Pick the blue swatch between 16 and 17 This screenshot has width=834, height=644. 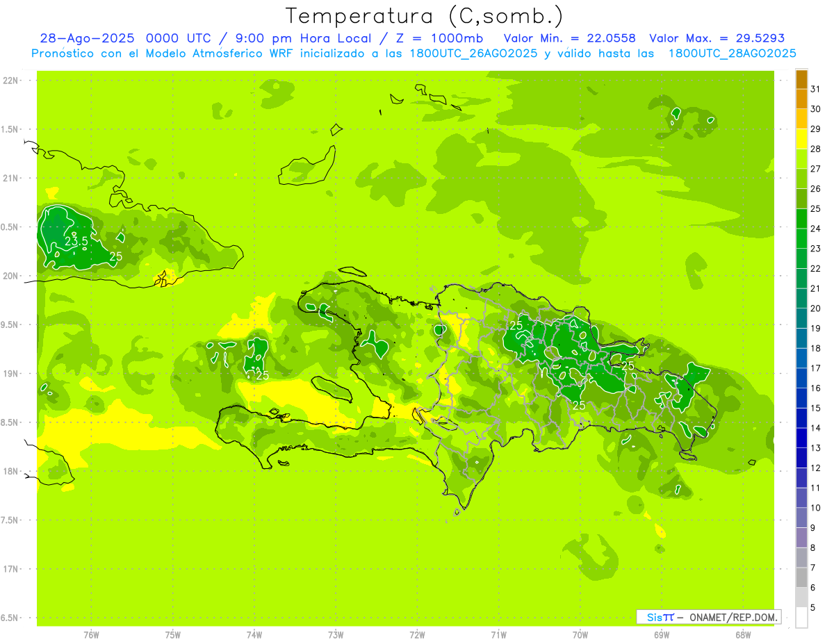[x=801, y=379]
